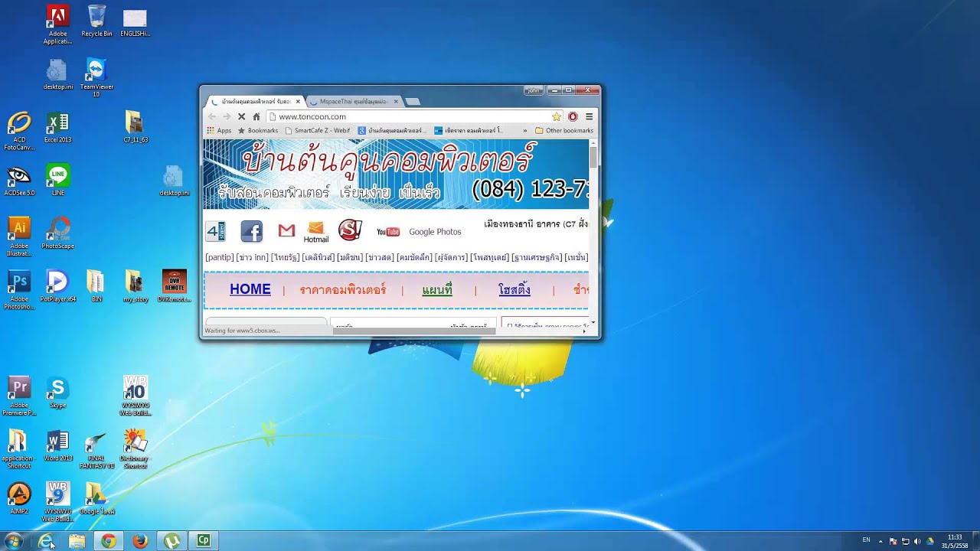
Task: Open the red Sanook S! icon
Action: (x=350, y=230)
